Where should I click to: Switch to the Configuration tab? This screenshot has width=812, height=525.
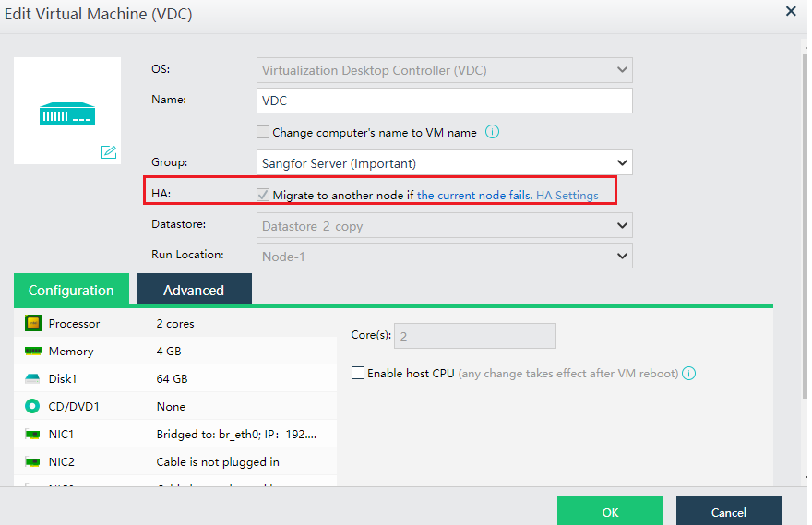[x=71, y=290]
